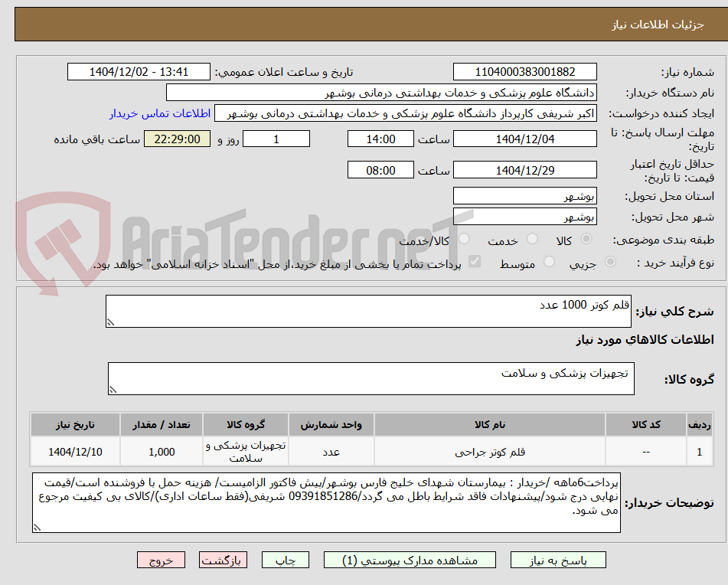Click the delivery province field 'بوشهر'
728x585 pixels.
[x=524, y=196]
